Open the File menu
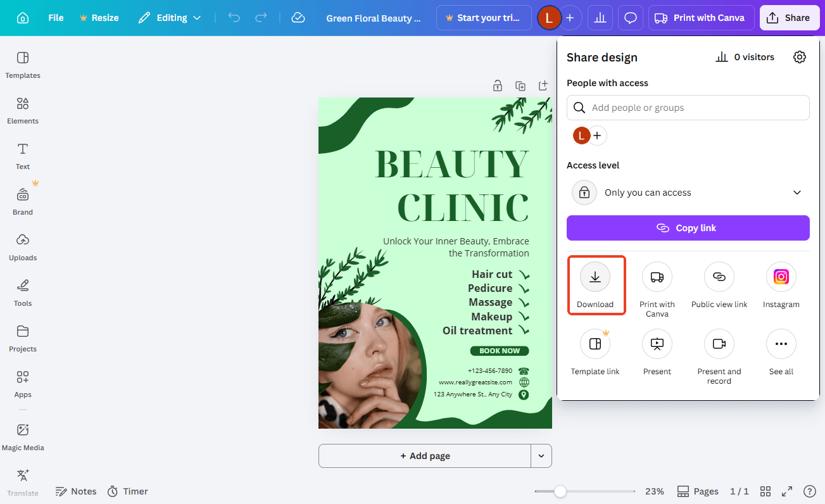This screenshot has height=504, width=825. [x=56, y=18]
